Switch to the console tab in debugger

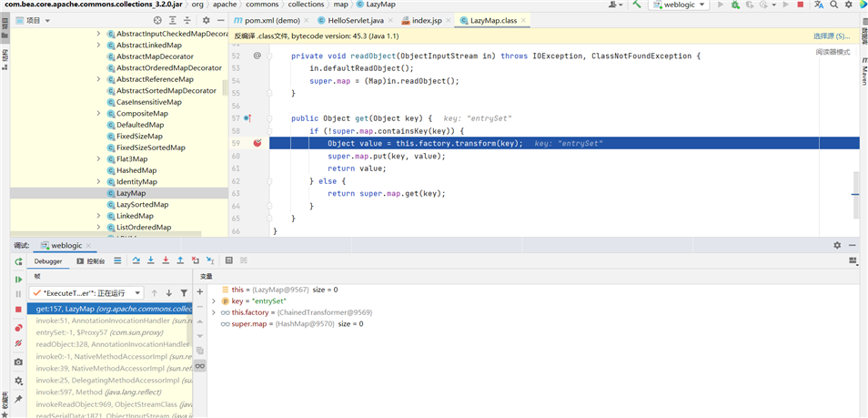click(x=90, y=261)
